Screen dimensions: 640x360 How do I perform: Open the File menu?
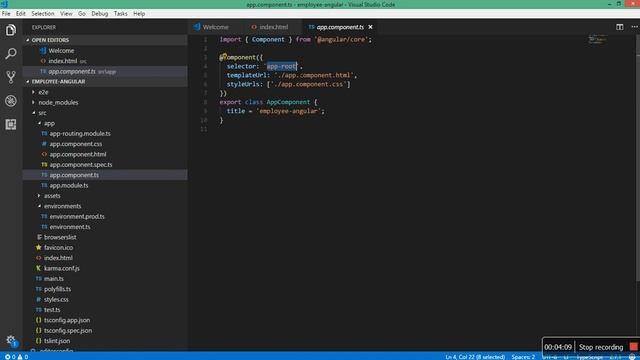click(x=6, y=13)
